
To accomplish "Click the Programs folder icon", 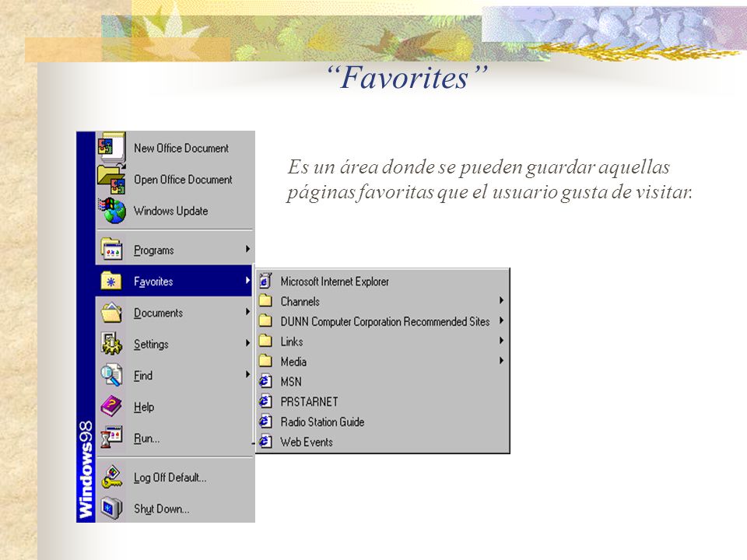I will [x=112, y=249].
